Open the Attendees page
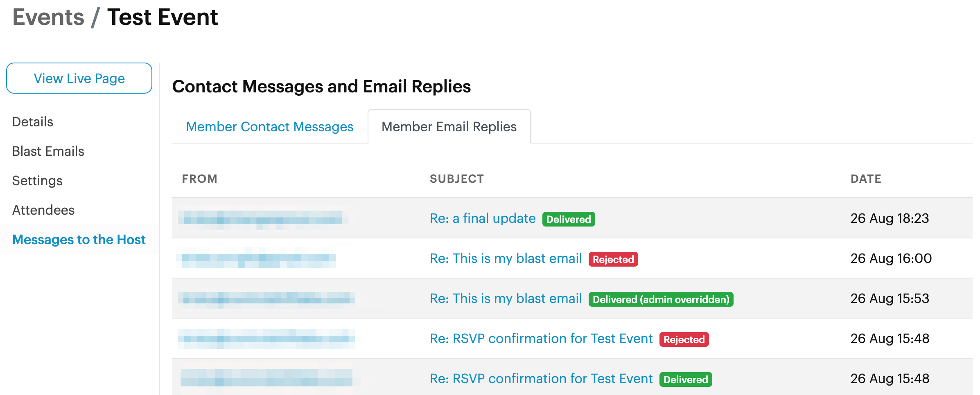This screenshot has height=395, width=980. 43,210
